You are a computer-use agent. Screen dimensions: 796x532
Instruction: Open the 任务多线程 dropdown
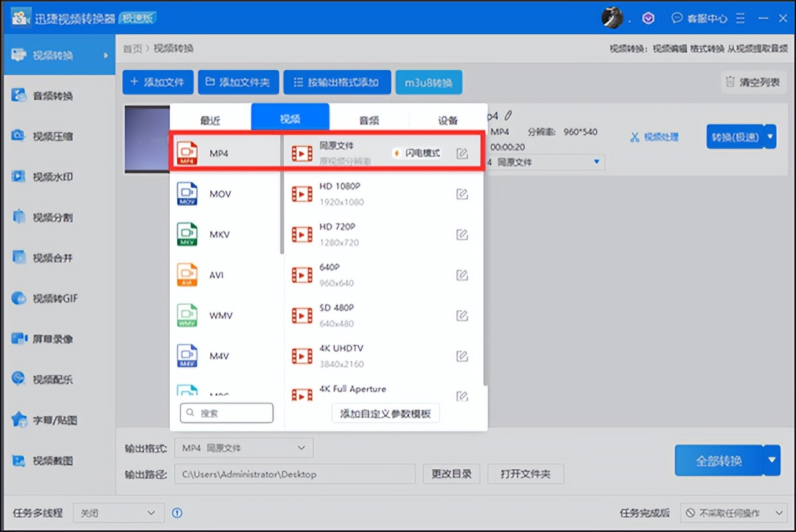click(118, 513)
